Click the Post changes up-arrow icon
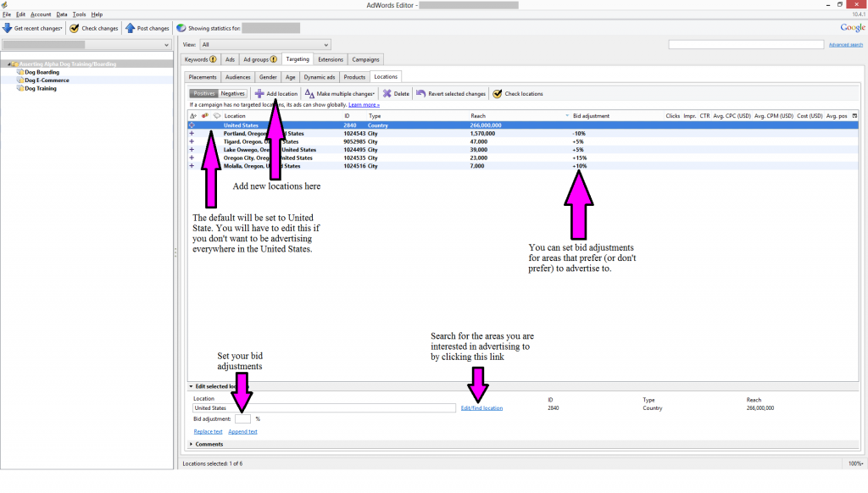 [130, 28]
